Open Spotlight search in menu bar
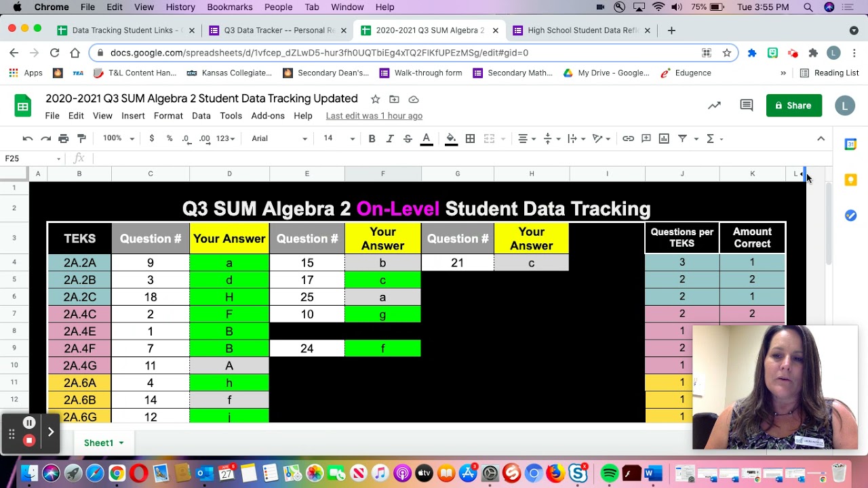This screenshot has height=488, width=868. [808, 7]
